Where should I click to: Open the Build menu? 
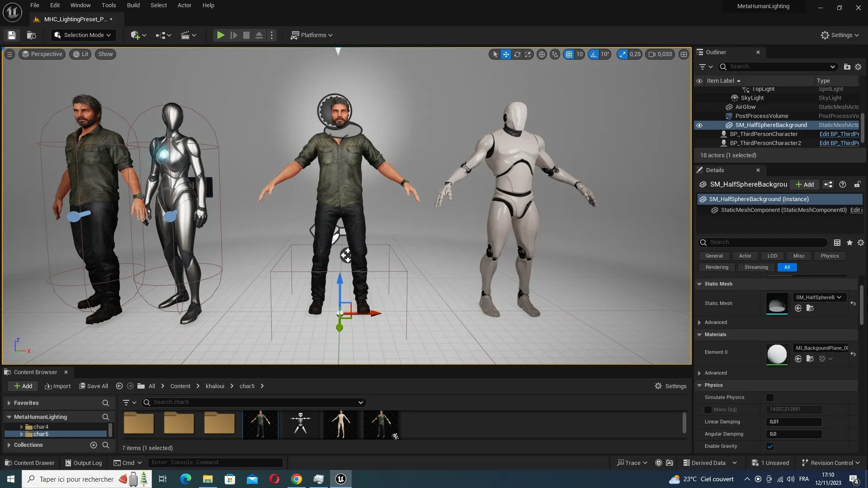pyautogui.click(x=133, y=5)
